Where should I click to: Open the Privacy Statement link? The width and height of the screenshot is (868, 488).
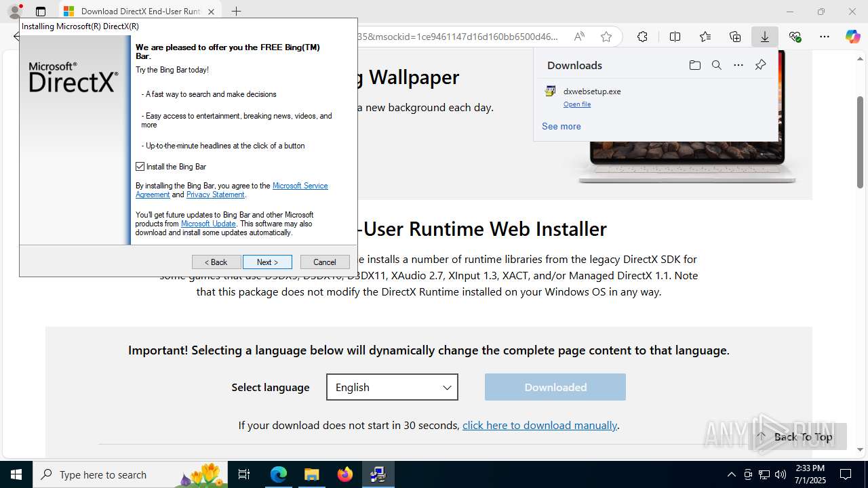(x=215, y=195)
